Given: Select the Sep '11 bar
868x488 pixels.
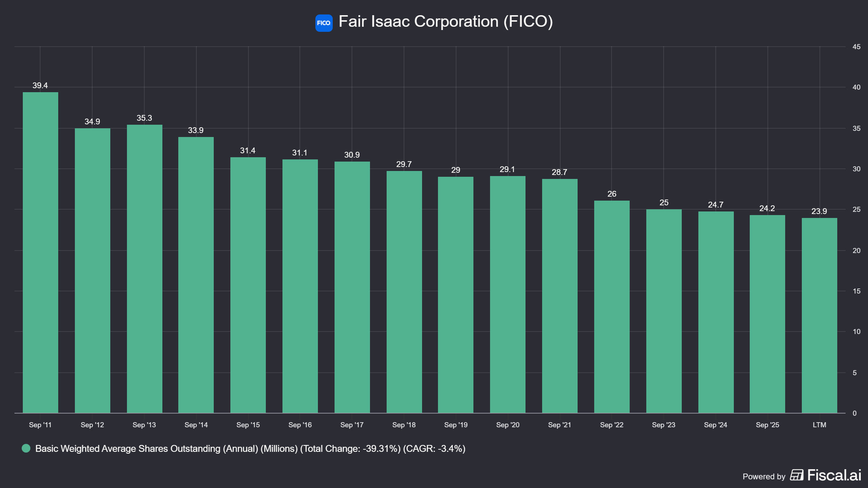Looking at the screenshot, I should pyautogui.click(x=41, y=252).
